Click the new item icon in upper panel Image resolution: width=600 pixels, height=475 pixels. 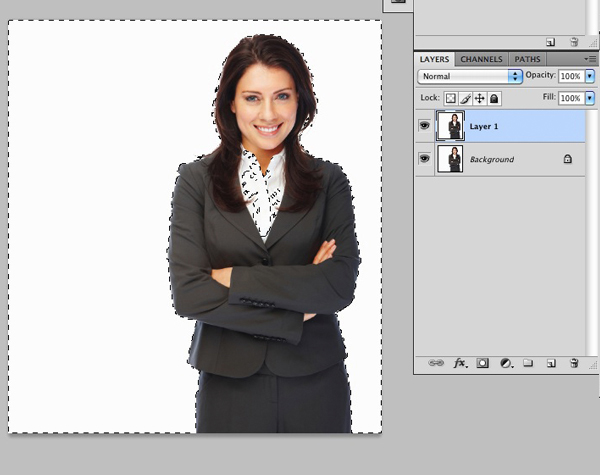pyautogui.click(x=551, y=42)
